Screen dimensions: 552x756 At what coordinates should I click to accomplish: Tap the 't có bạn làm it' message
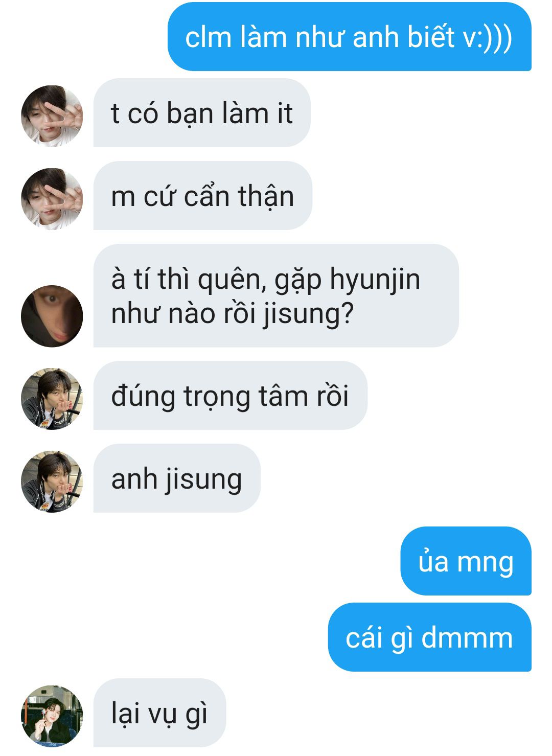pos(202,113)
